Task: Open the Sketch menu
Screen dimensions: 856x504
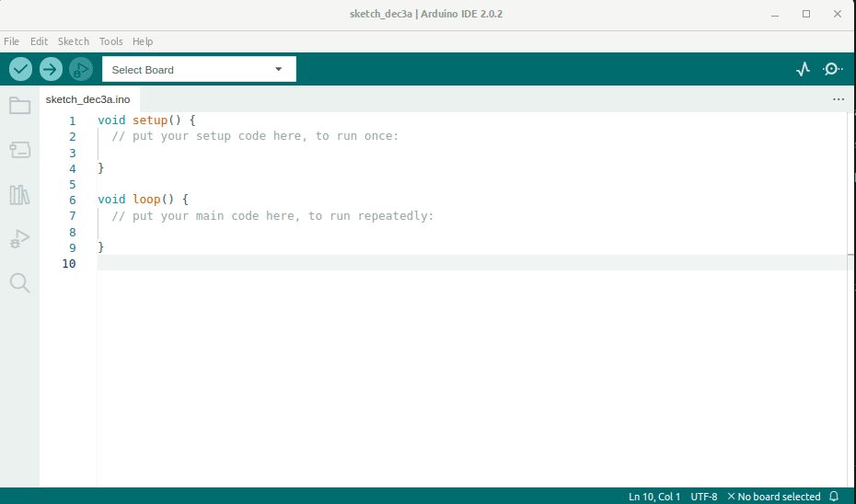Action: pos(74,41)
